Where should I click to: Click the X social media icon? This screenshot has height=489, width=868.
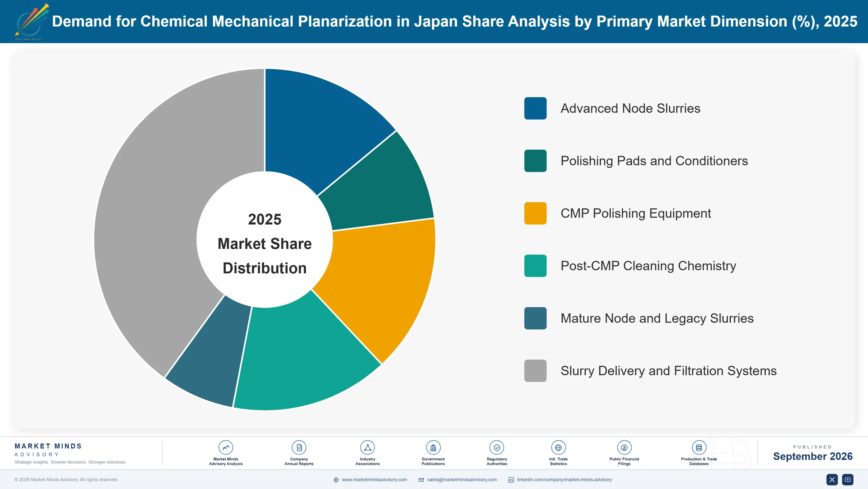832,480
